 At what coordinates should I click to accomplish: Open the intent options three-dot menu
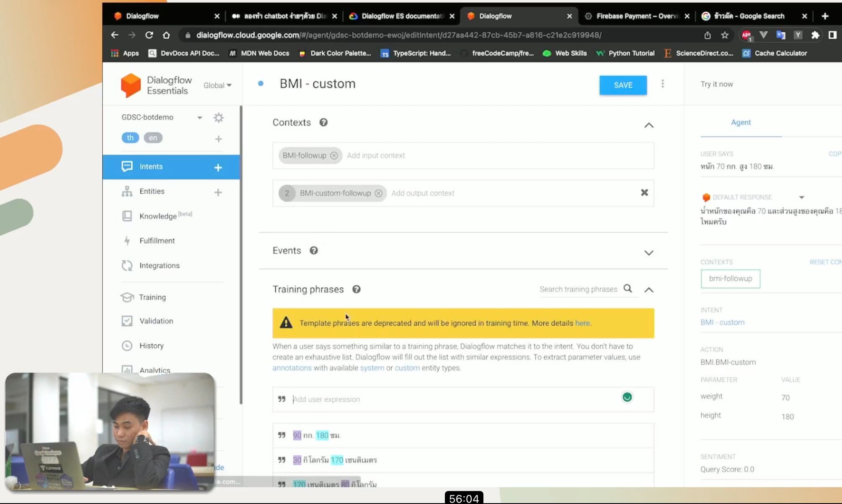662,84
